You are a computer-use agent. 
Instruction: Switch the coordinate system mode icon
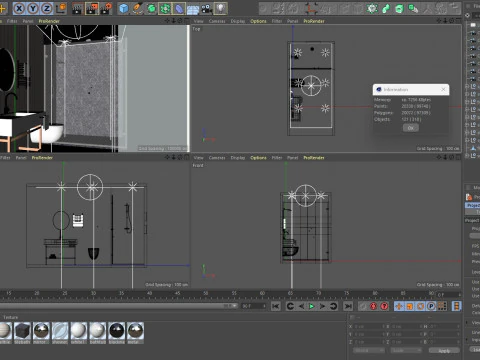click(x=61, y=8)
